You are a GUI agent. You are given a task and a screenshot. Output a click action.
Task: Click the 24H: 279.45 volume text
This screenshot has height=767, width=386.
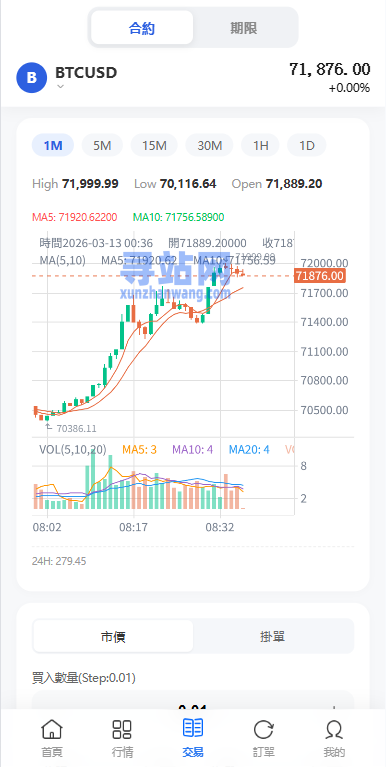59,561
